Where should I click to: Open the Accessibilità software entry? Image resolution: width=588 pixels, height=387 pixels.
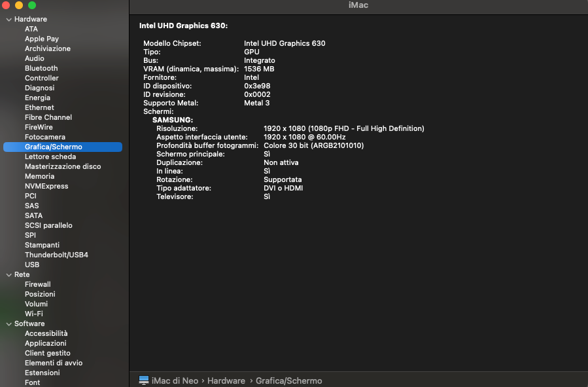click(46, 334)
